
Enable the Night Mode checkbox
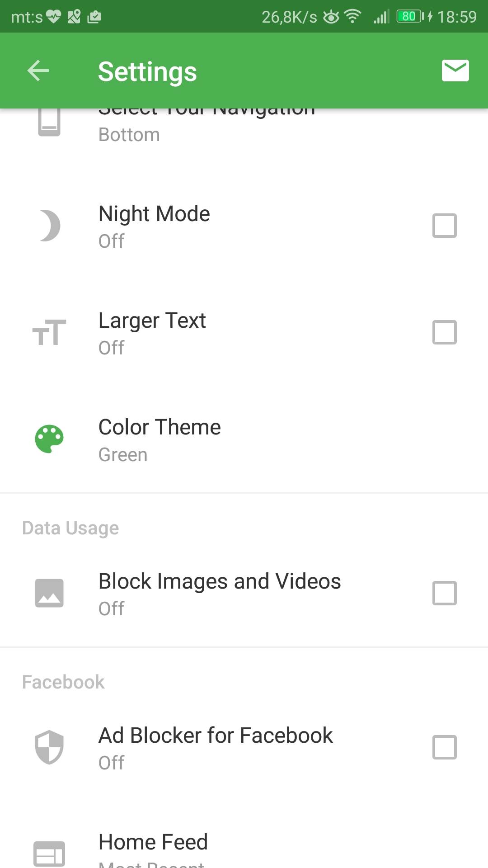[445, 226]
